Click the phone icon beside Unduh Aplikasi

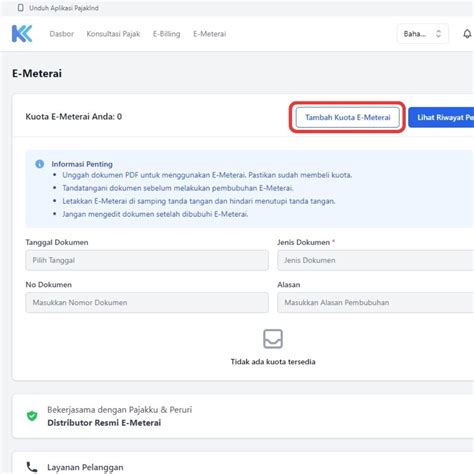(21, 8)
